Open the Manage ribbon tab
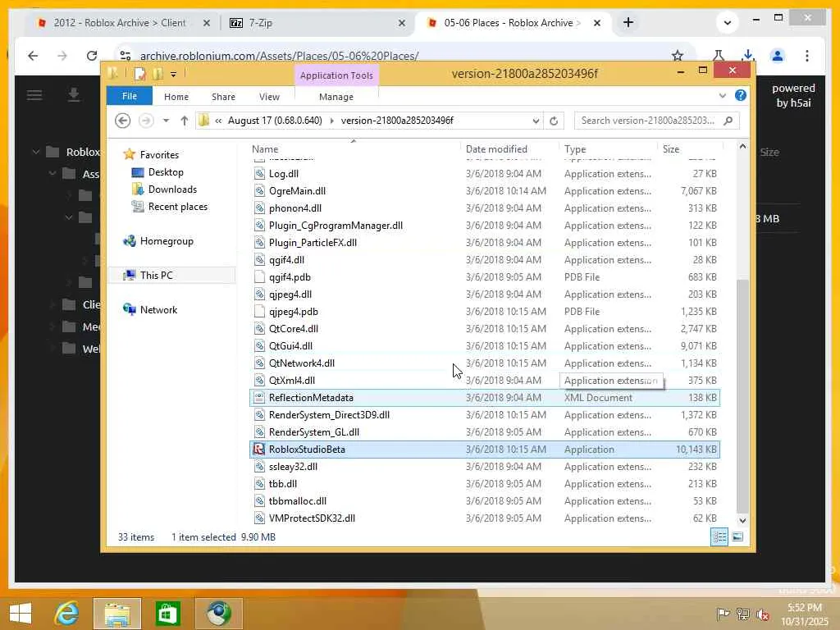 336,97
